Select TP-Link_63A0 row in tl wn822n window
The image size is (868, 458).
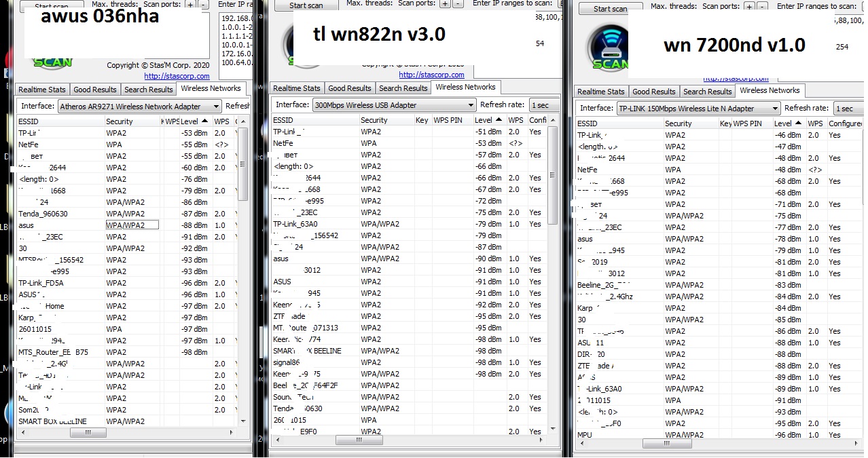(x=410, y=224)
